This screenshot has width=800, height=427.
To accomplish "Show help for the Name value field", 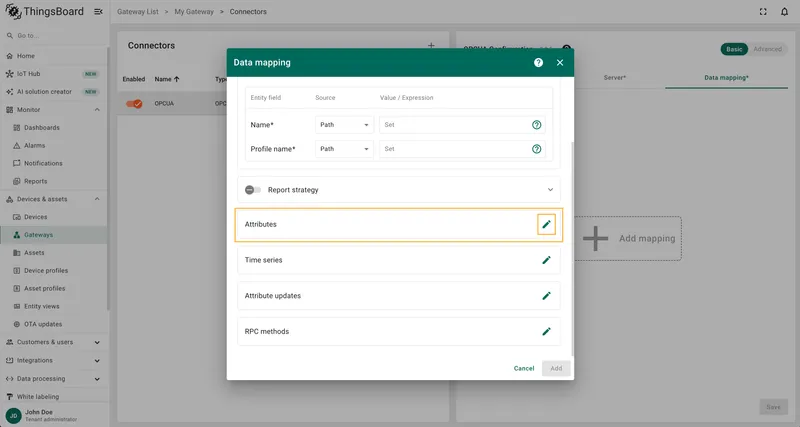I will 536,124.
